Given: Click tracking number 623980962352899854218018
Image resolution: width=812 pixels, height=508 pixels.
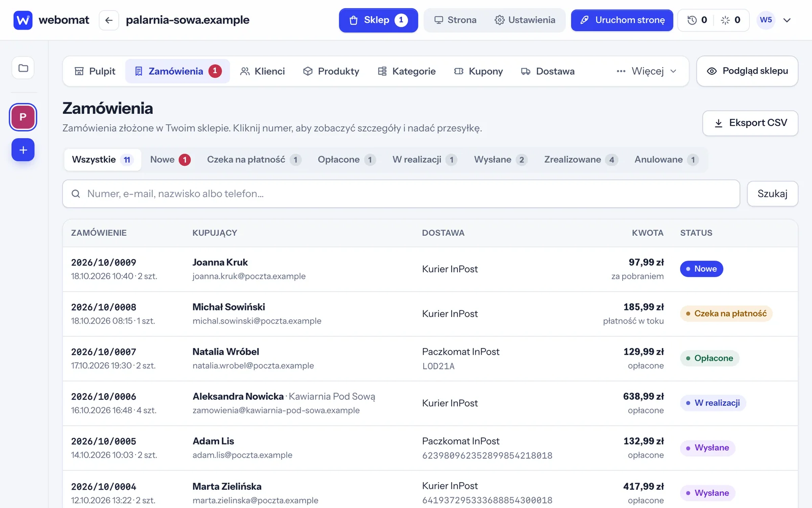Looking at the screenshot, I should pos(487,456).
